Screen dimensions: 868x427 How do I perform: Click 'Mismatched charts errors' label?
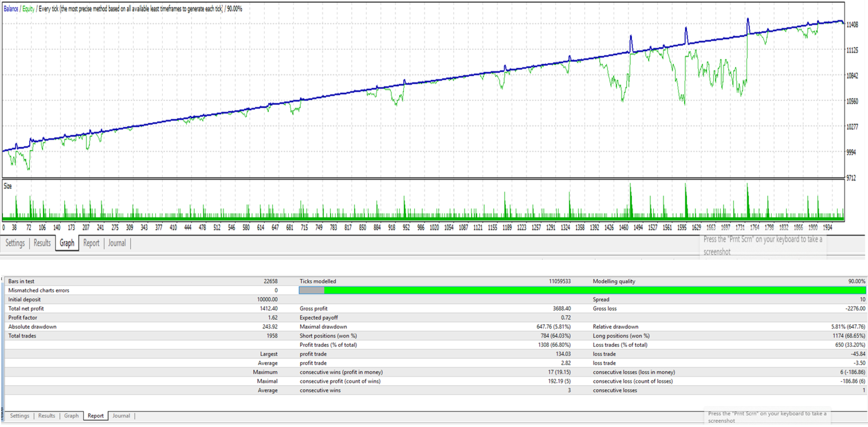click(38, 291)
